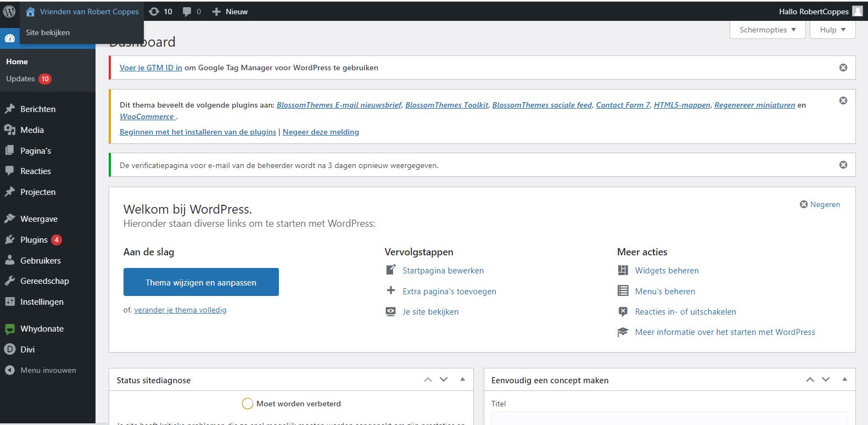Open the Hulp dropdown
Viewport: 868px width, 425px height.
click(833, 30)
